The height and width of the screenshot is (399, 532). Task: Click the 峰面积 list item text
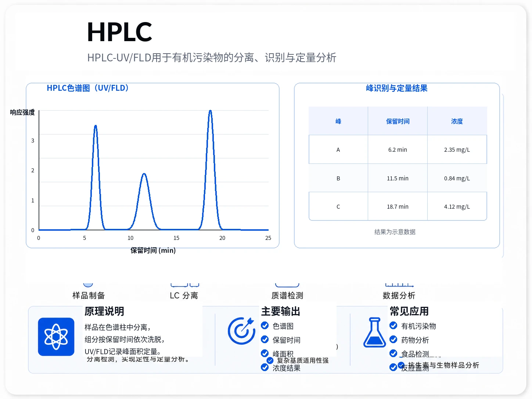point(283,354)
